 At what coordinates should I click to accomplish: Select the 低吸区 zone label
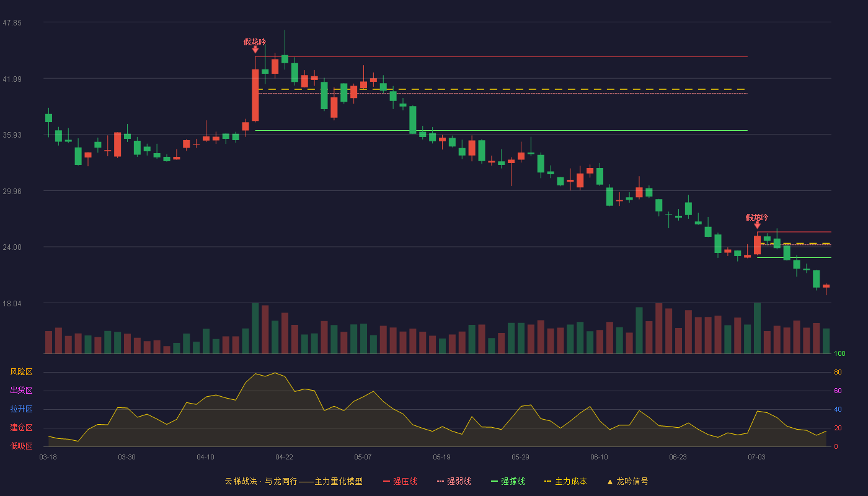(x=21, y=446)
